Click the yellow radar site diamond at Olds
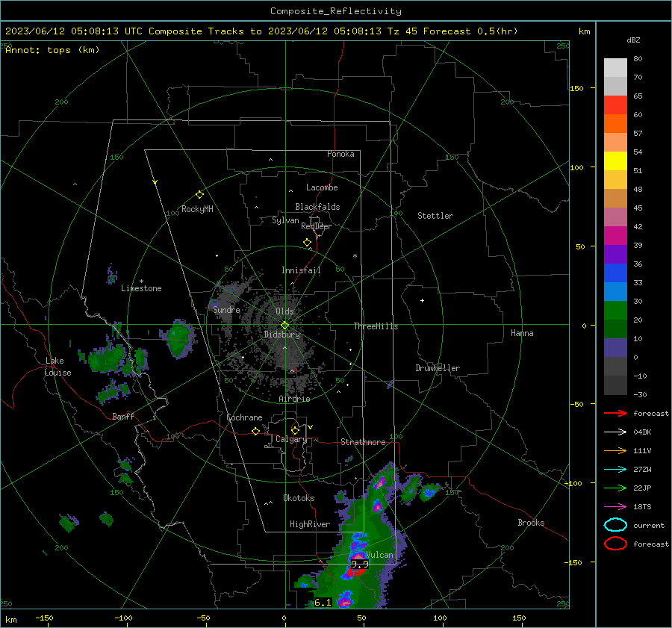The image size is (672, 628). click(x=284, y=326)
